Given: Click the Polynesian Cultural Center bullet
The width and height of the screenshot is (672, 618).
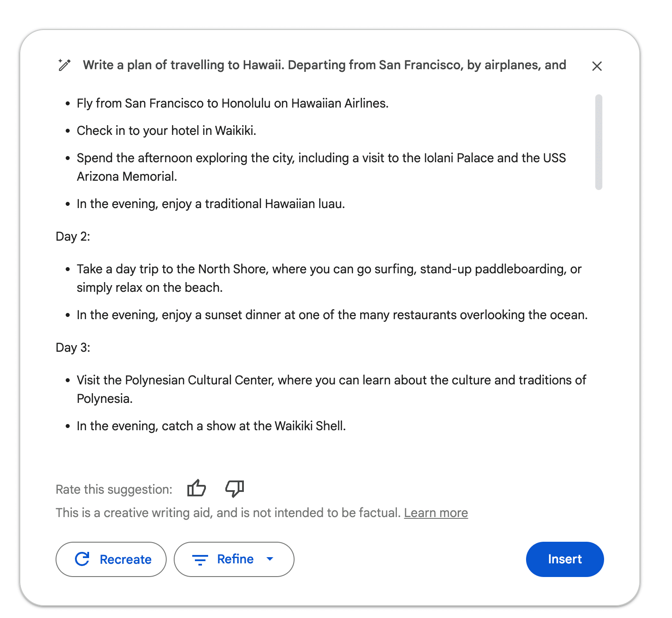Looking at the screenshot, I should (x=331, y=380).
